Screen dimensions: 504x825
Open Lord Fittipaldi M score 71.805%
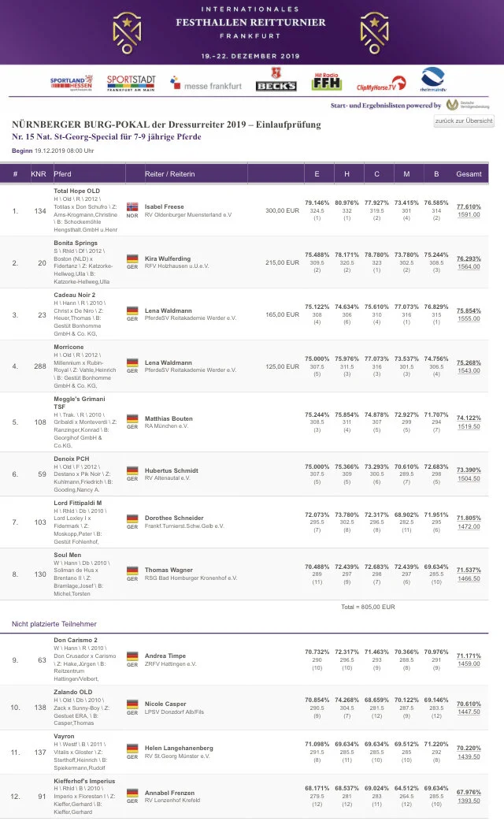469,518
